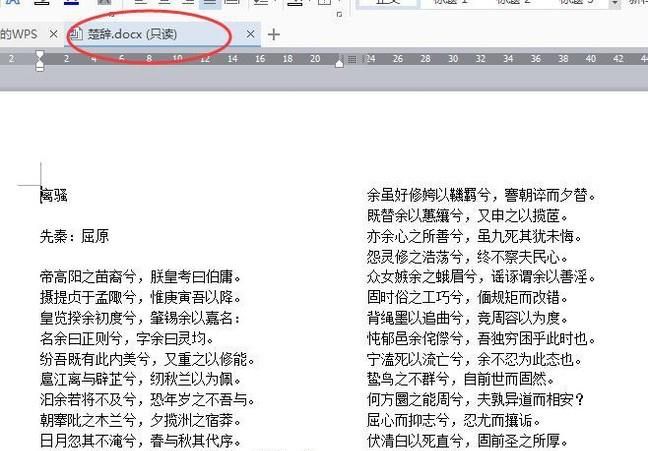Click the line 扈江离与辟芷兮，纫秋兰以为佩。
The width and height of the screenshot is (648, 451).
tap(141, 379)
